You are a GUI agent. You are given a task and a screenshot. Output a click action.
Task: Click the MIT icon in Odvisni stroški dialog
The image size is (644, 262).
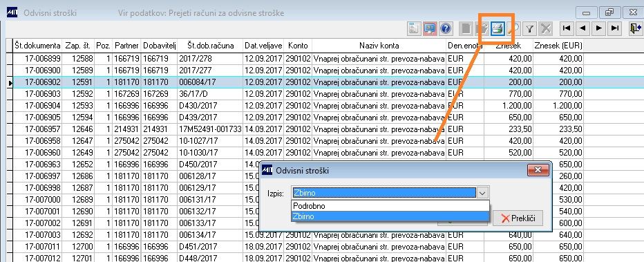(x=267, y=170)
